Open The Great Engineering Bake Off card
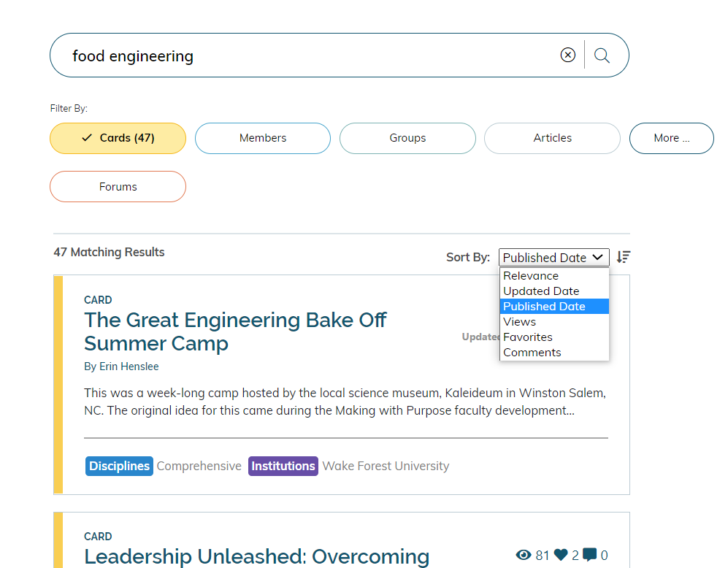The width and height of the screenshot is (728, 568). pos(235,331)
